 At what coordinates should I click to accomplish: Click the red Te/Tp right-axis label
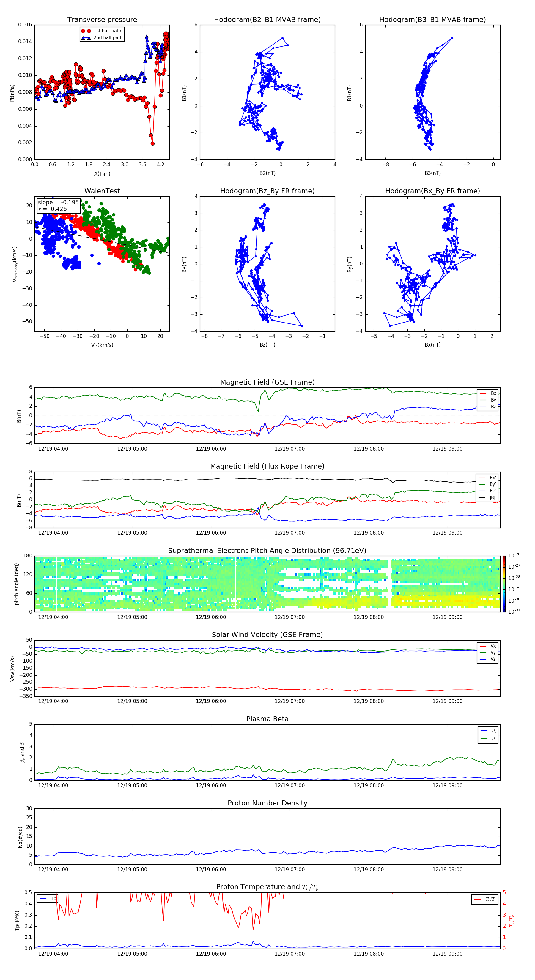(512, 921)
